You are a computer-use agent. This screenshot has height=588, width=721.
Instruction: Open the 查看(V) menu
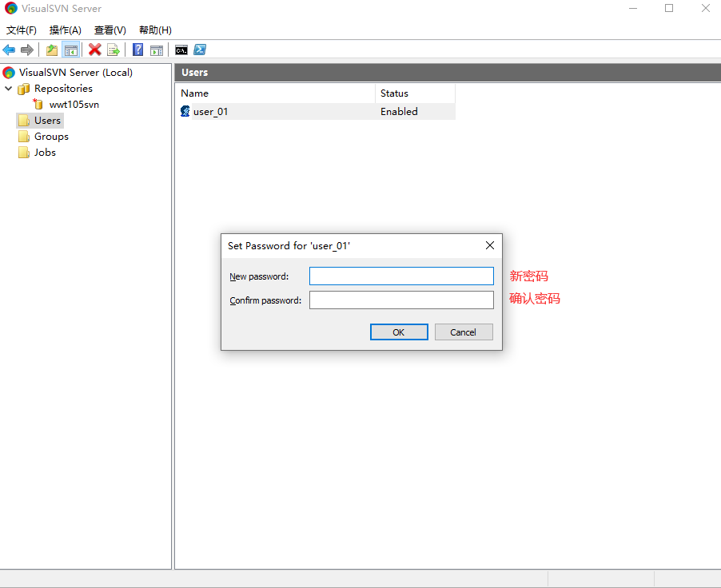(110, 30)
